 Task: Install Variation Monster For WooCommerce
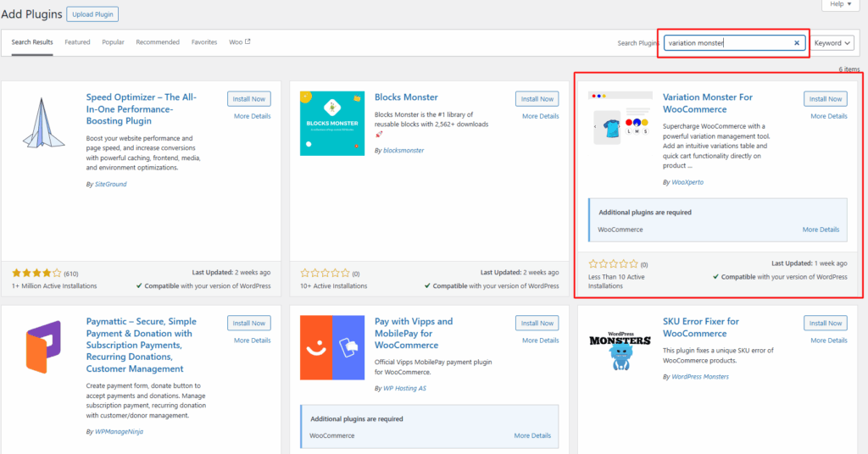point(826,99)
